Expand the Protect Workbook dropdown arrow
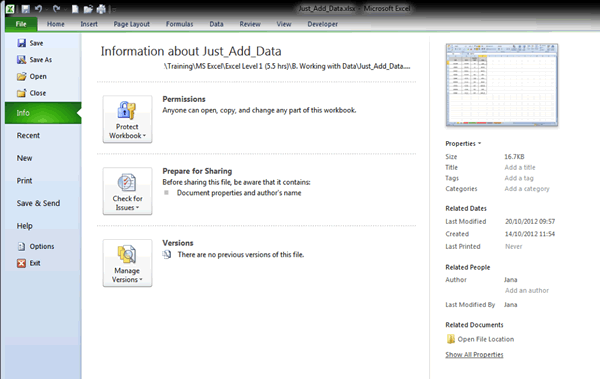The width and height of the screenshot is (600, 379). (144, 136)
